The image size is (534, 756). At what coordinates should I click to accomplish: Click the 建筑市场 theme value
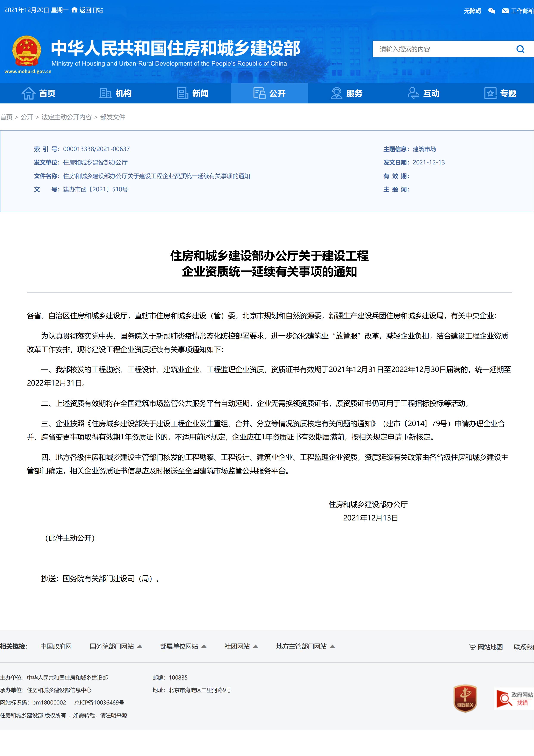click(x=424, y=149)
